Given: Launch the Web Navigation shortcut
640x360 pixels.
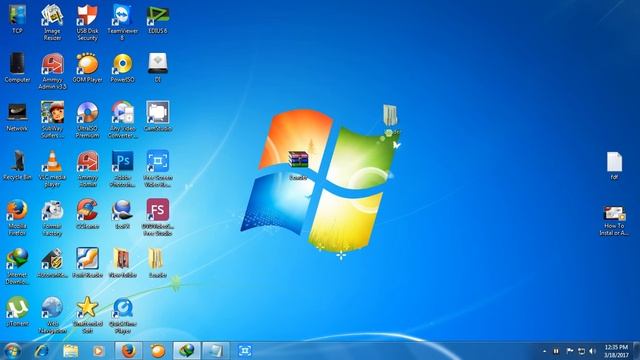Looking at the screenshot, I should (x=52, y=315).
